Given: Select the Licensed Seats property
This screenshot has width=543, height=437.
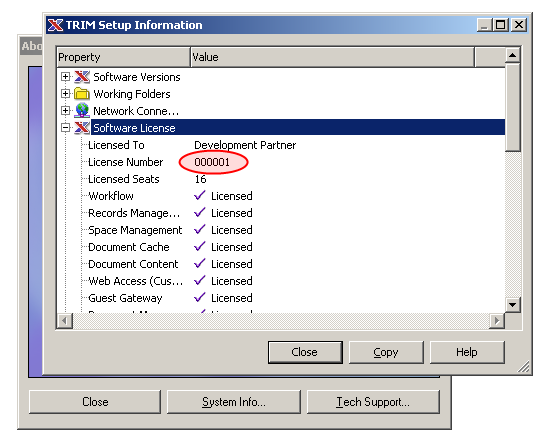Looking at the screenshot, I should (124, 179).
